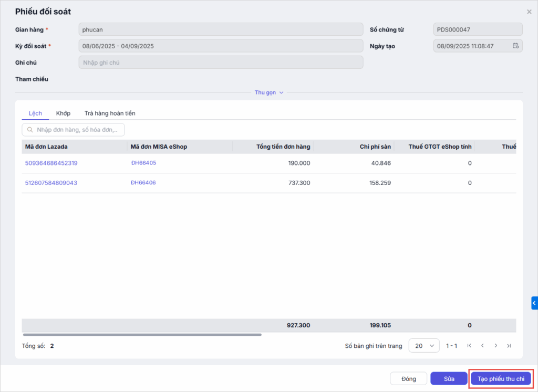The width and height of the screenshot is (538, 392).
Task: Go to next page of records
Action: pyautogui.click(x=495, y=346)
